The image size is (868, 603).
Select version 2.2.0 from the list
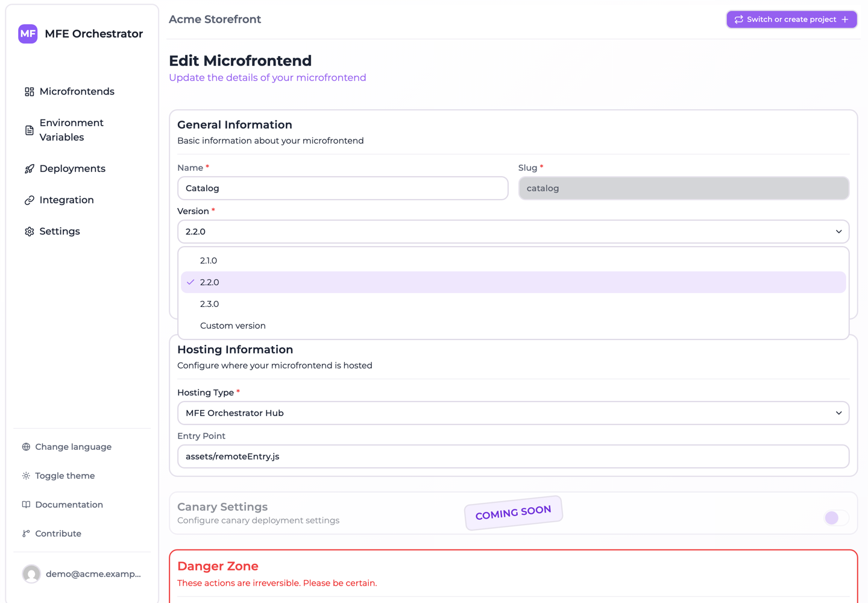(513, 282)
